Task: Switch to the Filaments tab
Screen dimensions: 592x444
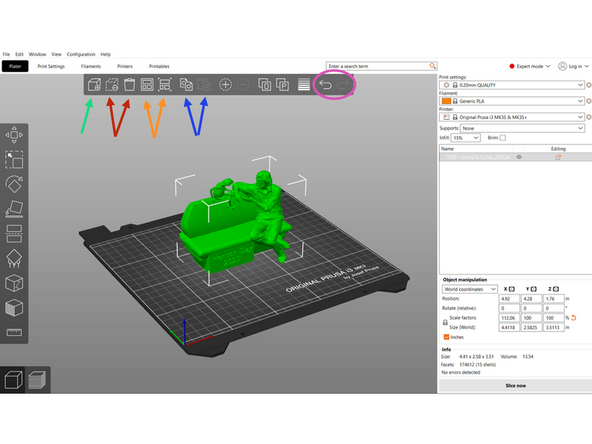Action: (x=91, y=66)
